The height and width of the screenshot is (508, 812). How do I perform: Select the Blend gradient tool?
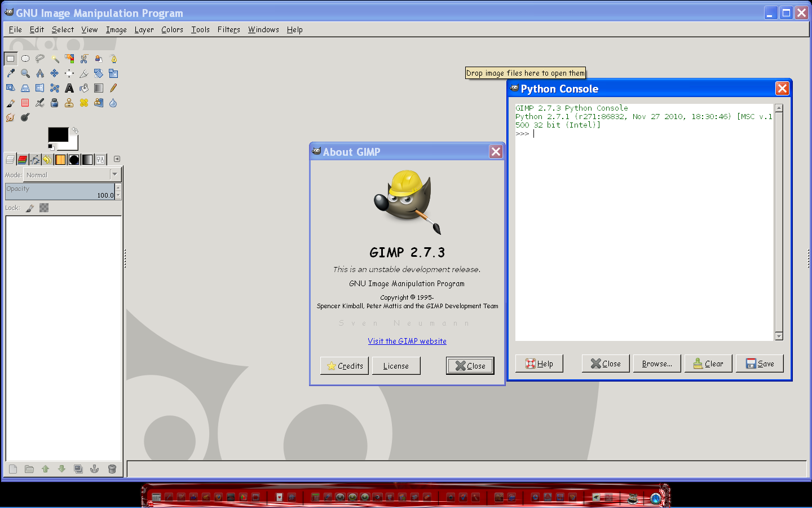click(x=99, y=88)
